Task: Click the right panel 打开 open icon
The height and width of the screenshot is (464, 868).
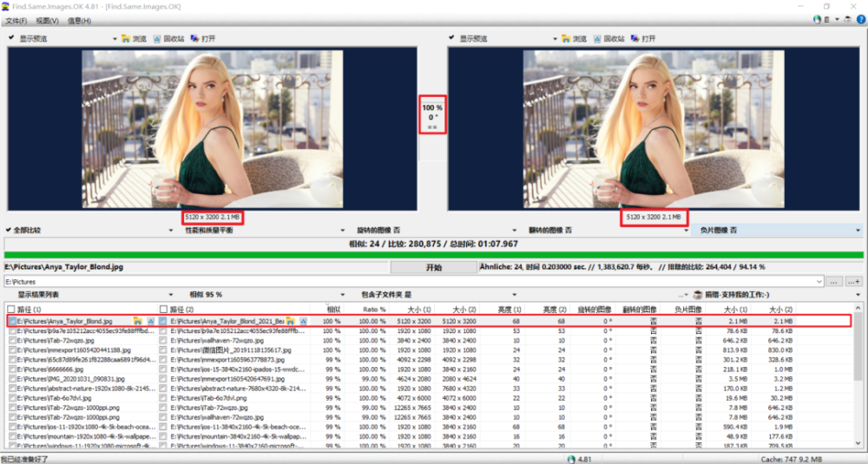Action: (634, 39)
